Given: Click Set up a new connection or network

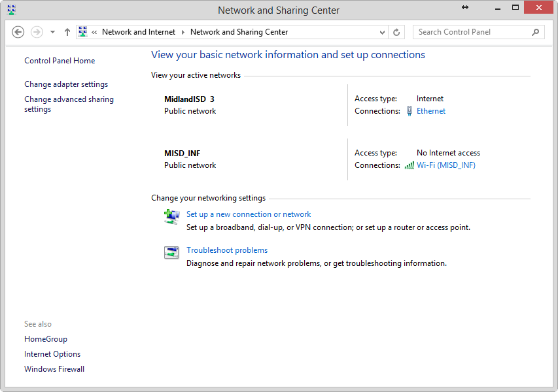Looking at the screenshot, I should click(x=249, y=214).
